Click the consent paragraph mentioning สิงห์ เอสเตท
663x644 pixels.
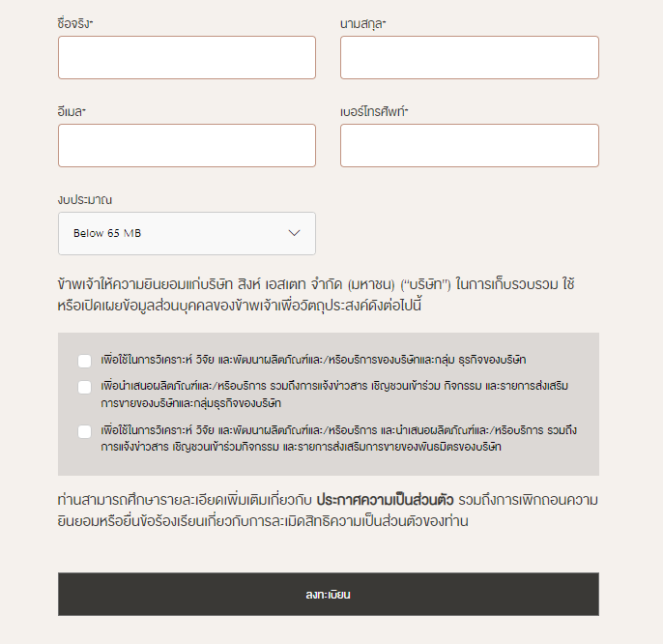(329, 295)
